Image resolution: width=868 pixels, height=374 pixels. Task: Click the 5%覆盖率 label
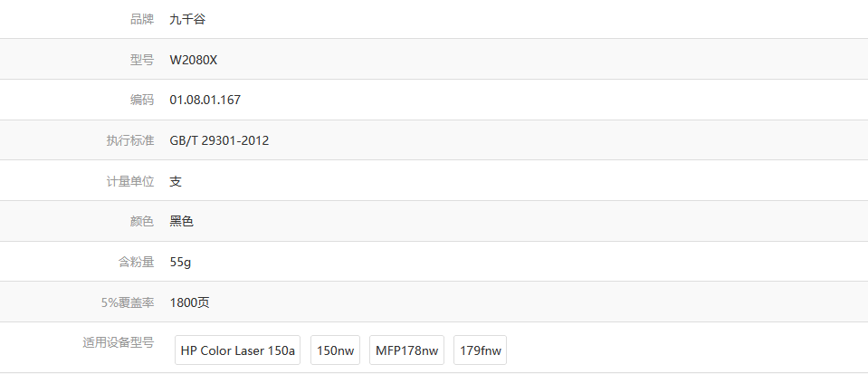tap(128, 302)
